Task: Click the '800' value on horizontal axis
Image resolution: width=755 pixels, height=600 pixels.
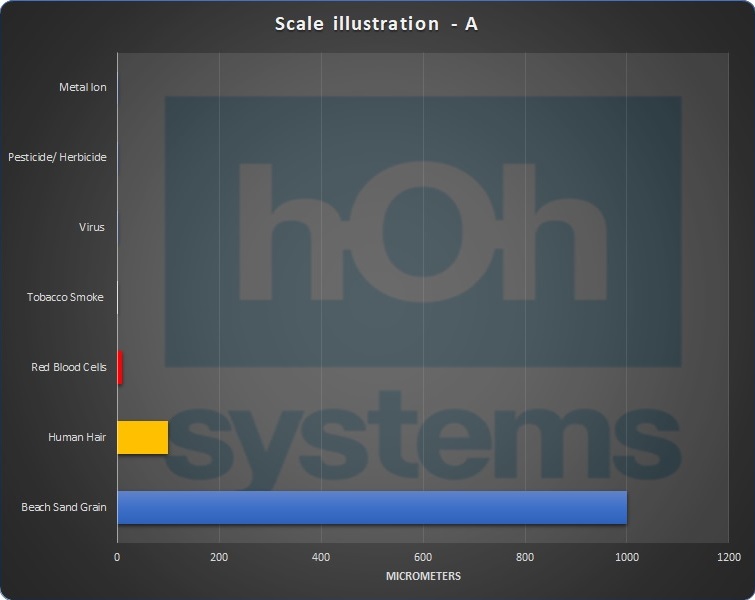Action: pyautogui.click(x=525, y=557)
